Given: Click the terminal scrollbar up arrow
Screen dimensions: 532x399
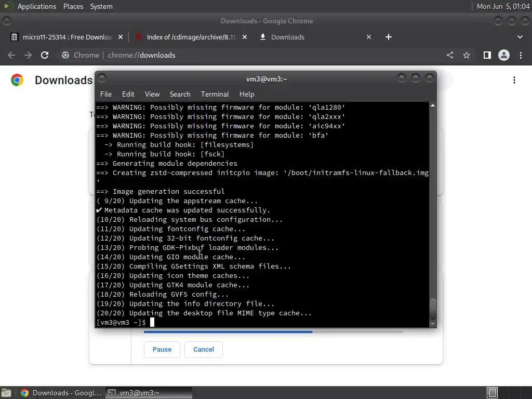Looking at the screenshot, I should pos(433,106).
